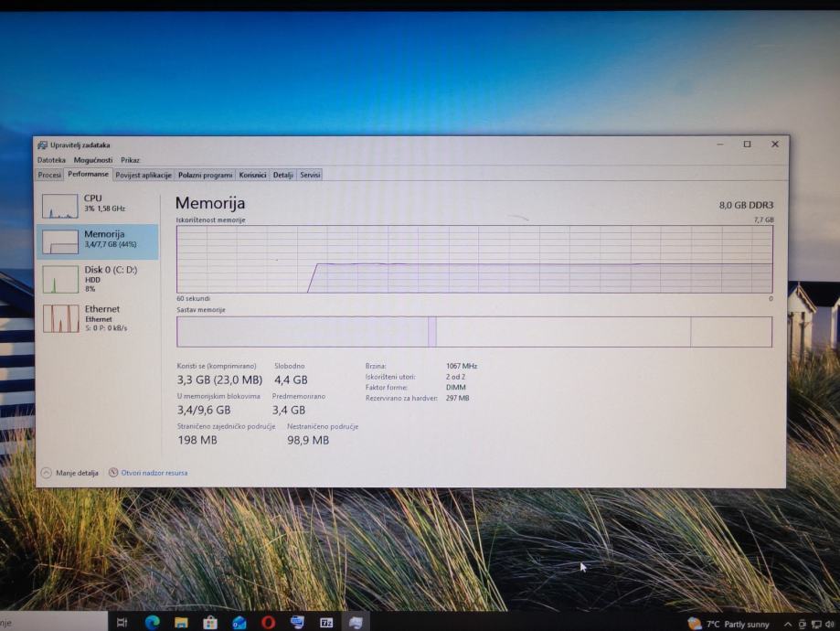Click the DIMM form factor value

456,388
